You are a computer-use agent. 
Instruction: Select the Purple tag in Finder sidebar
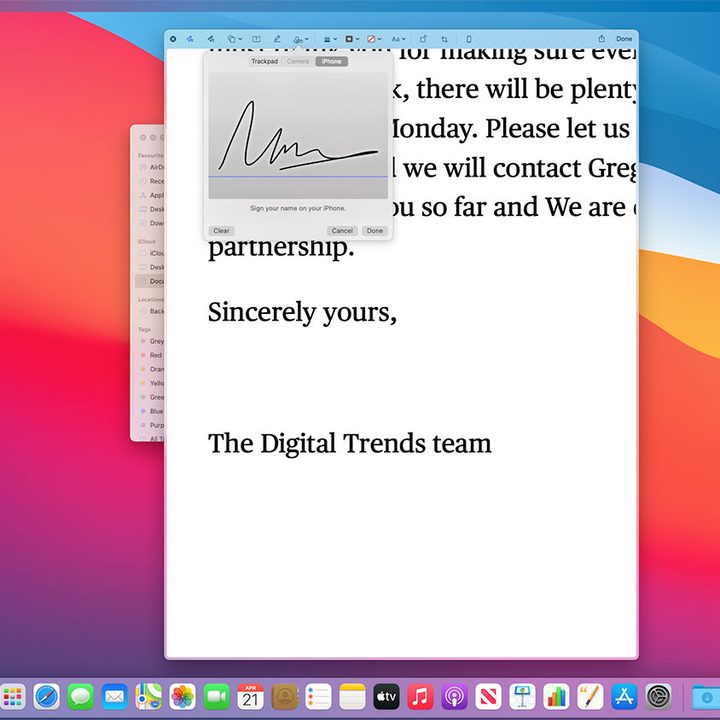click(x=152, y=425)
